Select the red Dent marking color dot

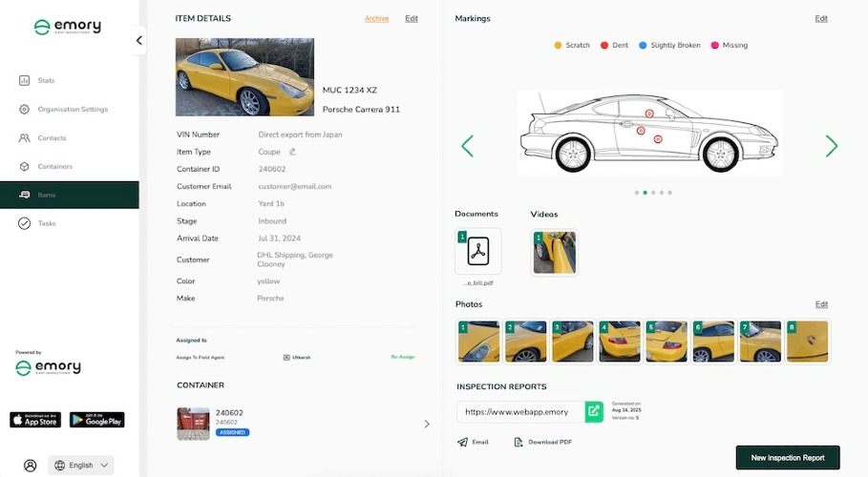604,46
